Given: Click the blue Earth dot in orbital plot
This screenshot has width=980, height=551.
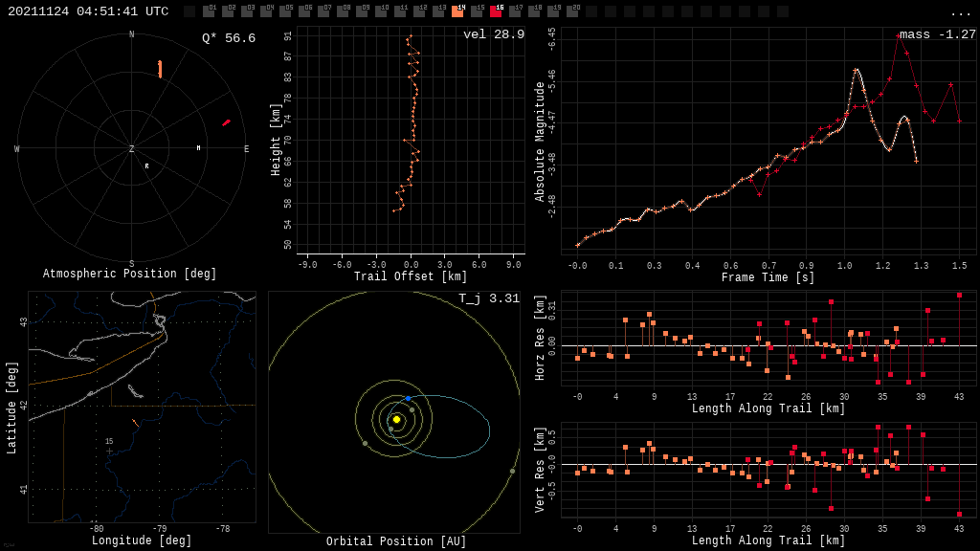Looking at the screenshot, I should [408, 398].
